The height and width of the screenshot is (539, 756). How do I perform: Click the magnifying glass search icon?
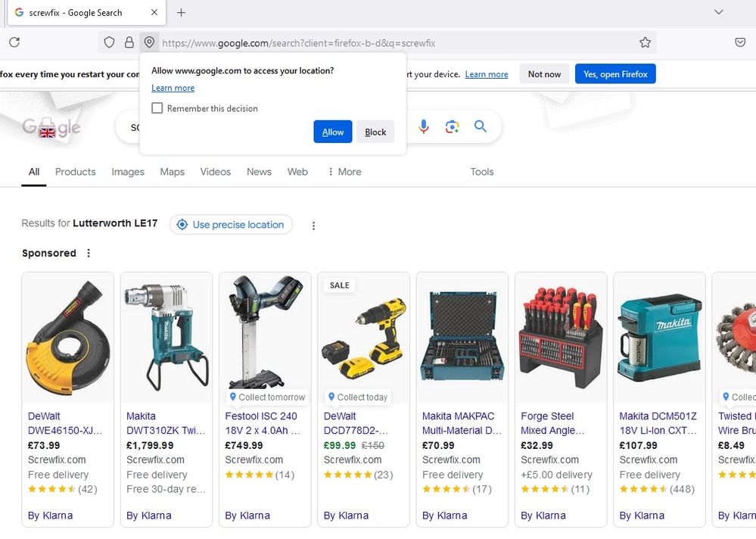click(x=481, y=126)
